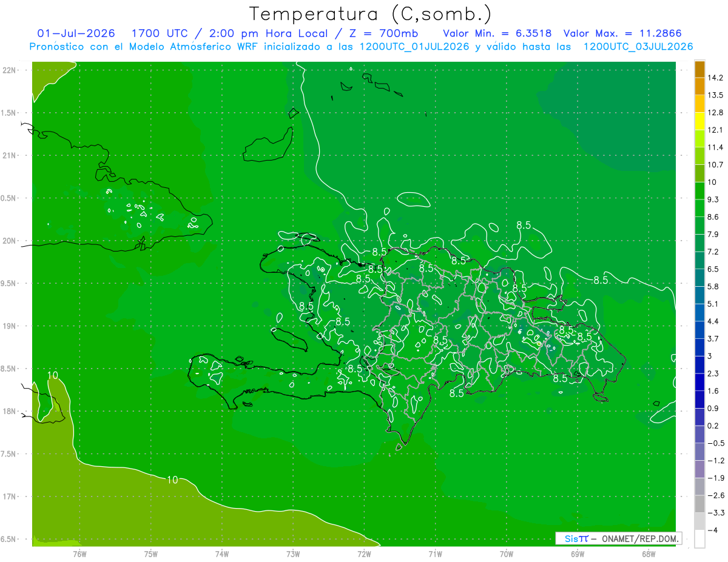Image resolution: width=728 pixels, height=562 pixels.
Task: Click the "9.3" color scale value
Action: (x=713, y=199)
